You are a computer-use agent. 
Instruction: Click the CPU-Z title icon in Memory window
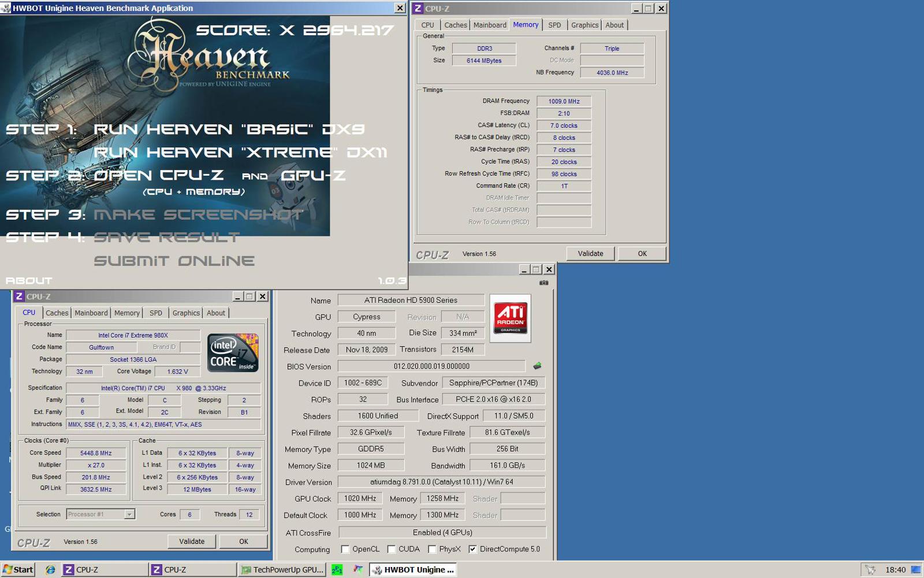tap(418, 9)
